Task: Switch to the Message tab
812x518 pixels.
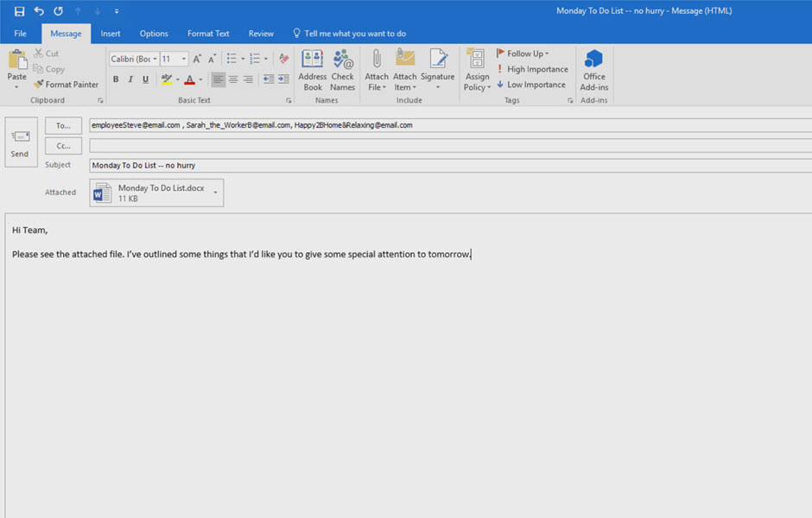Action: pos(66,34)
